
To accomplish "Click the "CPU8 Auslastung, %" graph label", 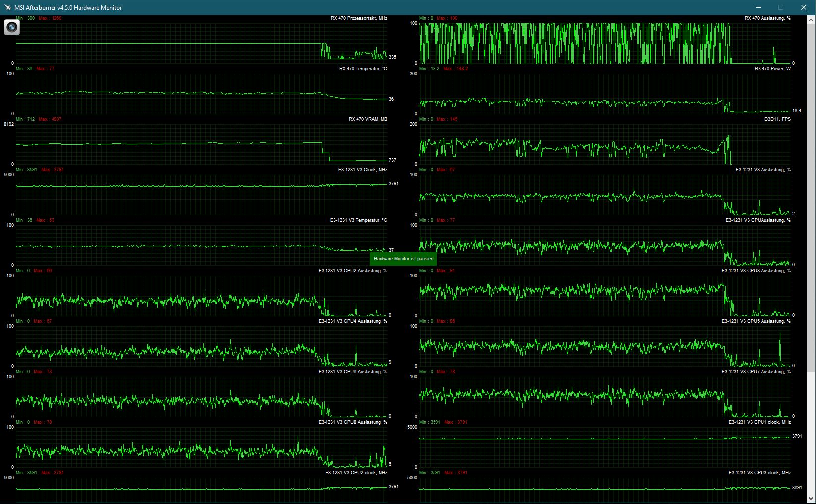I will [x=353, y=422].
